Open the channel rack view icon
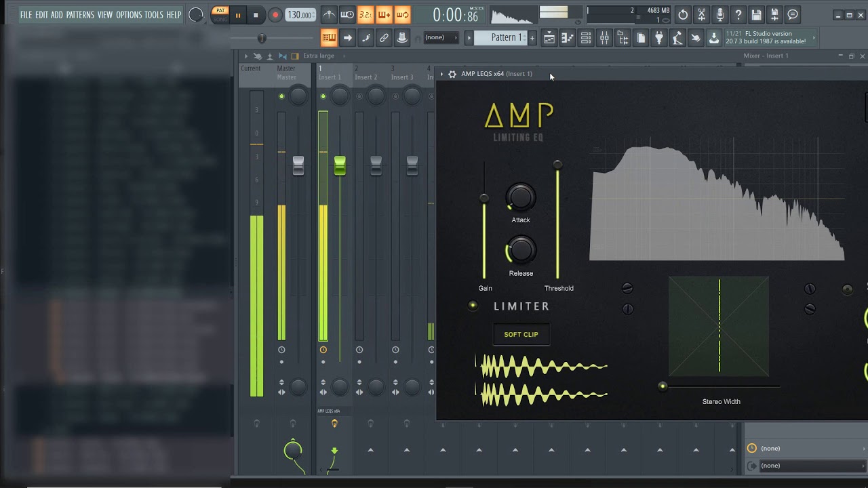This screenshot has width=868, height=488. pos(586,38)
